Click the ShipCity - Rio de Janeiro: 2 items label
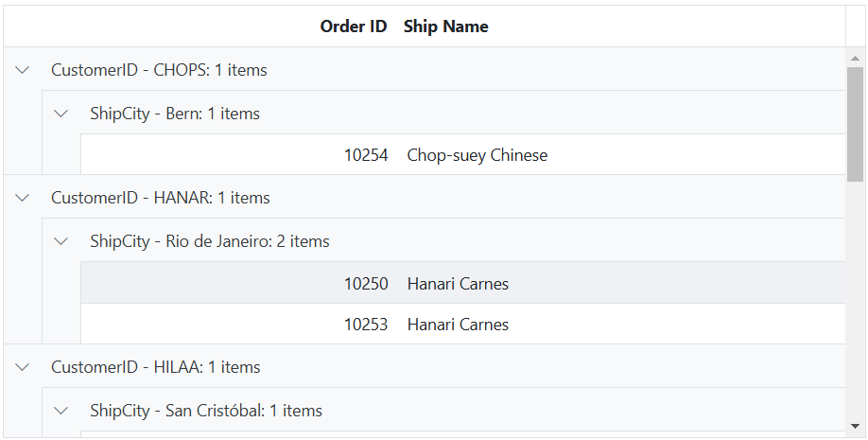868x440 pixels. (x=210, y=241)
